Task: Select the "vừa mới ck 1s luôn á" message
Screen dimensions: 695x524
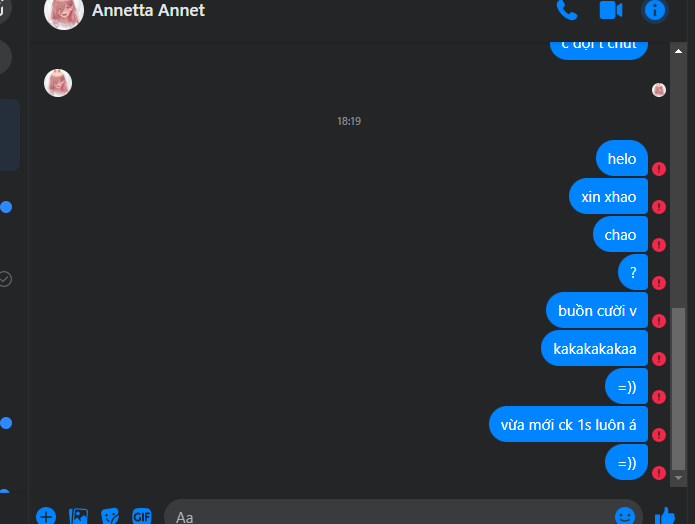Action: coord(568,424)
